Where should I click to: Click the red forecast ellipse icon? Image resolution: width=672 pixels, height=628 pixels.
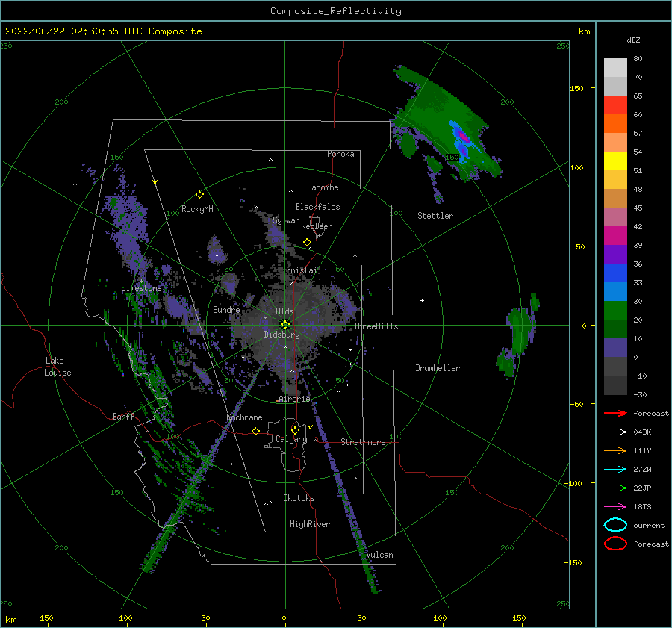pyautogui.click(x=615, y=544)
